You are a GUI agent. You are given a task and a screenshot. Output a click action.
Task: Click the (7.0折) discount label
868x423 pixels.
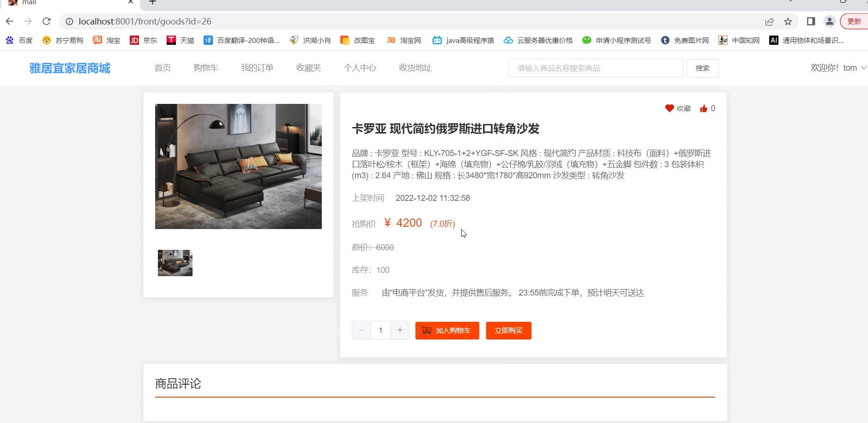click(442, 224)
